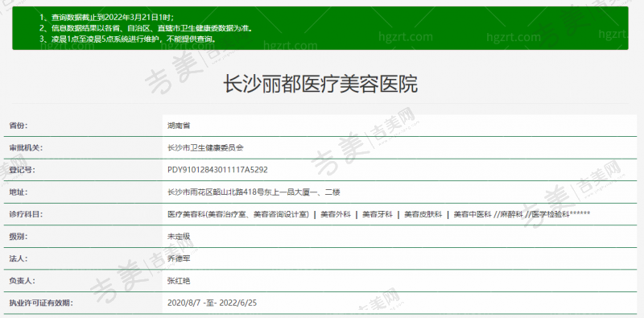Click the 美容皮肤科 entry

click(423, 214)
